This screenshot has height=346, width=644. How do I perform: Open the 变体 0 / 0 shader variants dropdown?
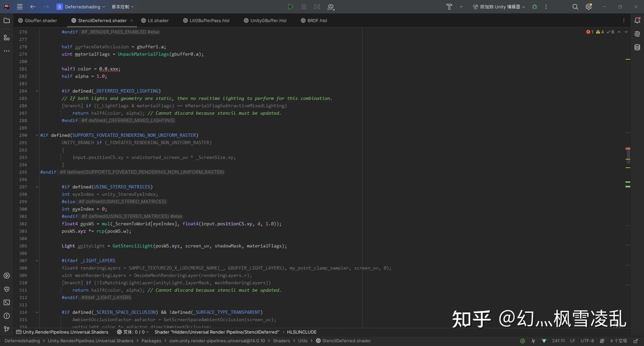click(133, 332)
